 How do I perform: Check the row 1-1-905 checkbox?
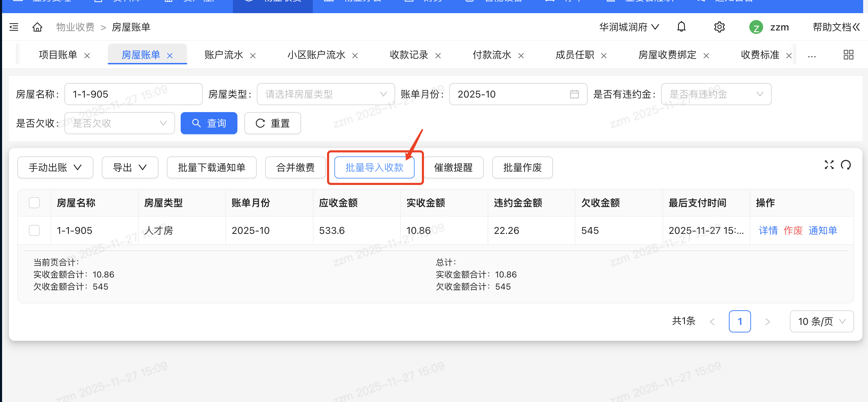click(34, 230)
